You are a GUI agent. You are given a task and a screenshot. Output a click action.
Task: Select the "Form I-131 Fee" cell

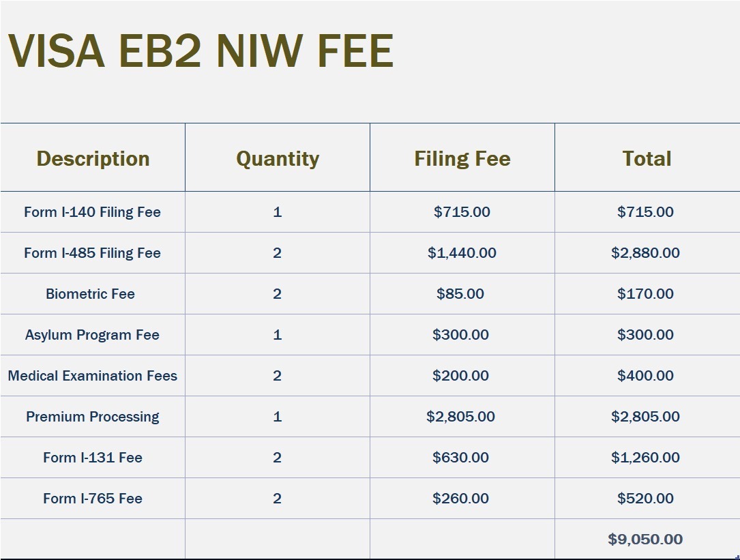[x=92, y=458]
